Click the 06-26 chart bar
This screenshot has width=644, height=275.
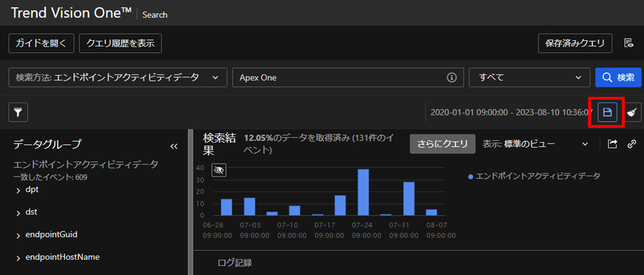[226, 207]
